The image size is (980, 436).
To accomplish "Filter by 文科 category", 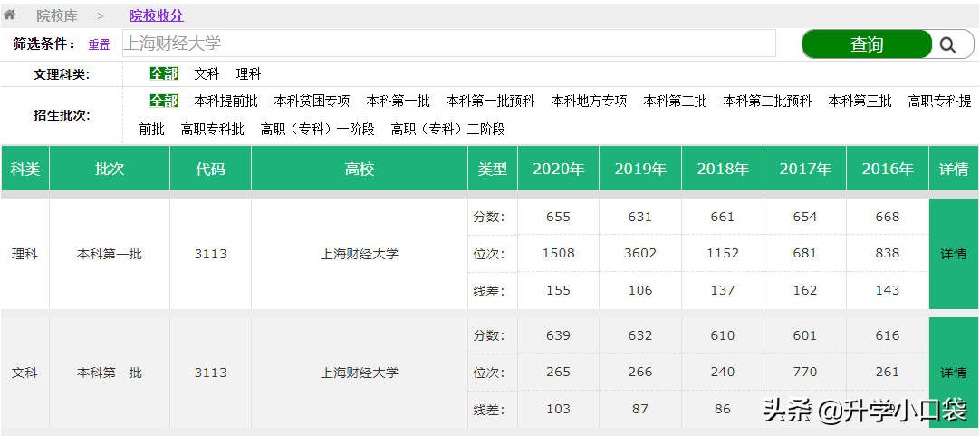I will click(x=207, y=73).
